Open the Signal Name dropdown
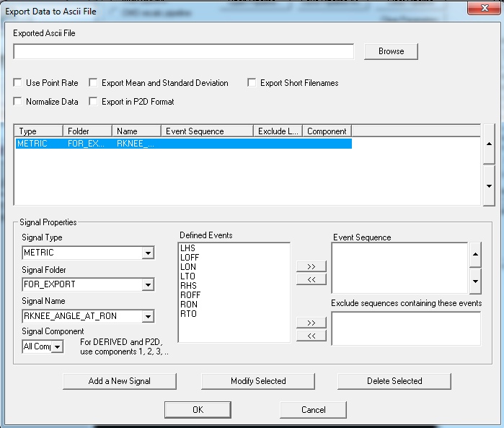Screen dimensions: 504x428 pyautogui.click(x=148, y=316)
